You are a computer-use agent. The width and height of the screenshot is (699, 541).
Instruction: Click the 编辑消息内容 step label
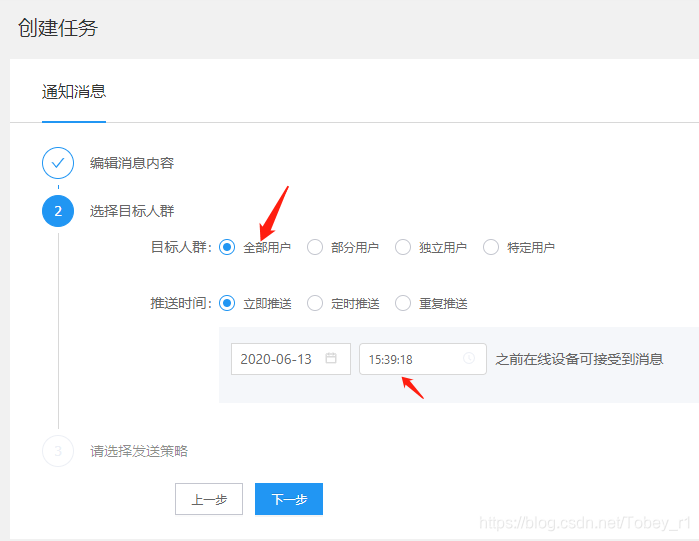tap(132, 163)
